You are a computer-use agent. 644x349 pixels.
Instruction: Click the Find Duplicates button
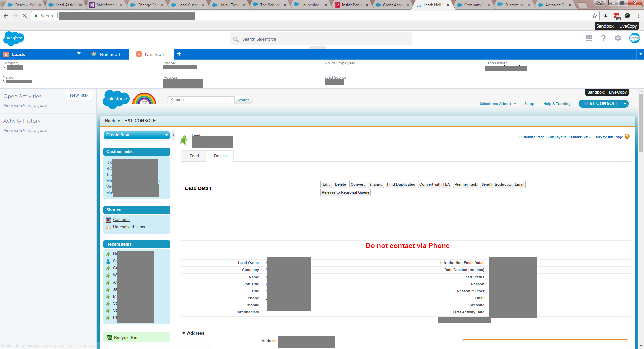tap(401, 184)
